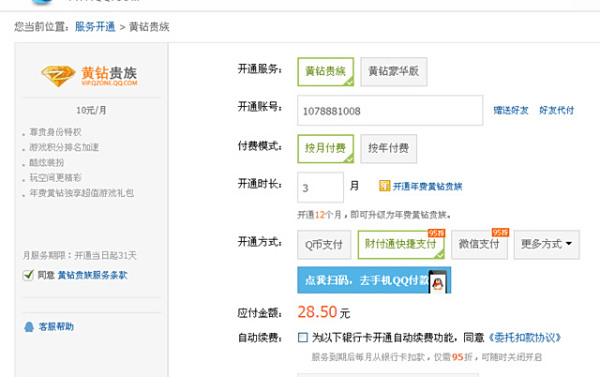
Task: Open the 委托扣款协议 link
Action: coord(525,338)
